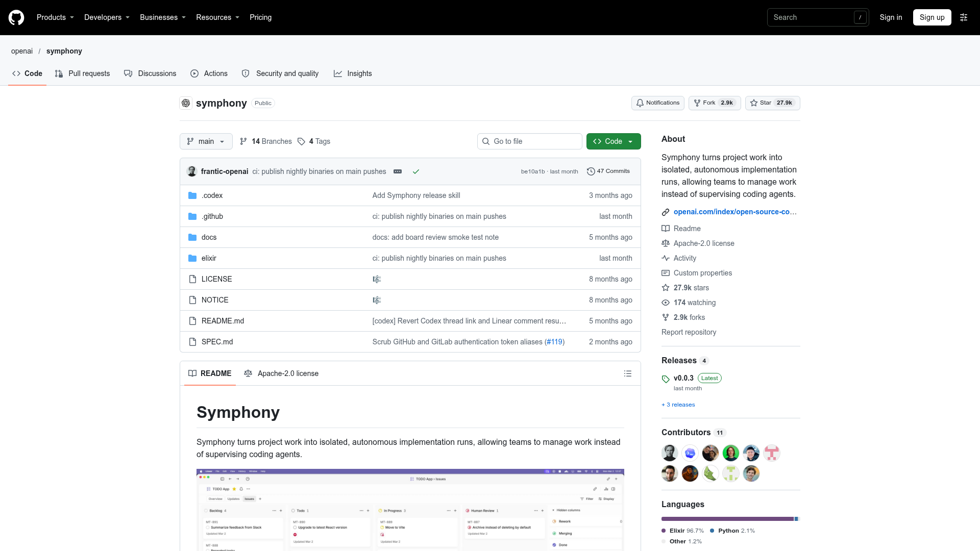
Task: Focus the Go to file input
Action: click(x=530, y=141)
